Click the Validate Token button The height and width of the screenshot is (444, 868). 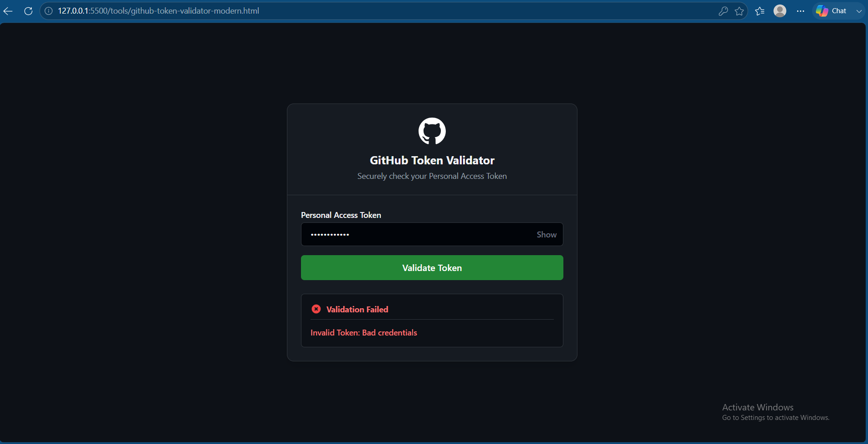pos(432,268)
